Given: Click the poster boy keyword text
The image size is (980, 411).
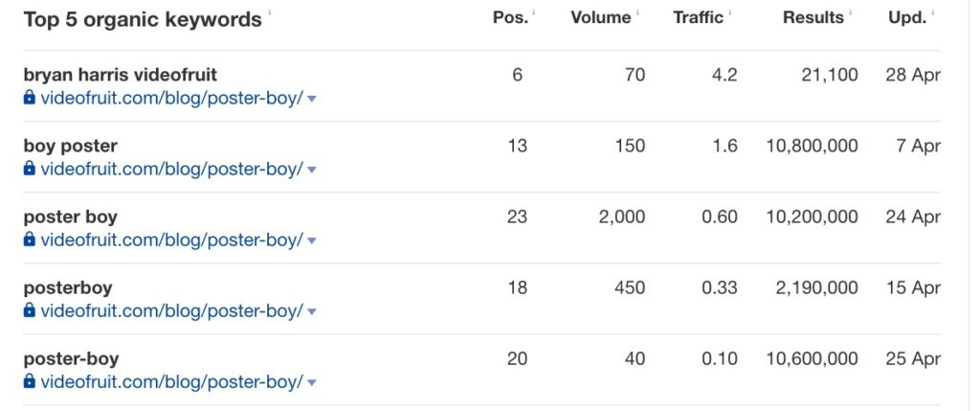Looking at the screenshot, I should (x=71, y=217).
